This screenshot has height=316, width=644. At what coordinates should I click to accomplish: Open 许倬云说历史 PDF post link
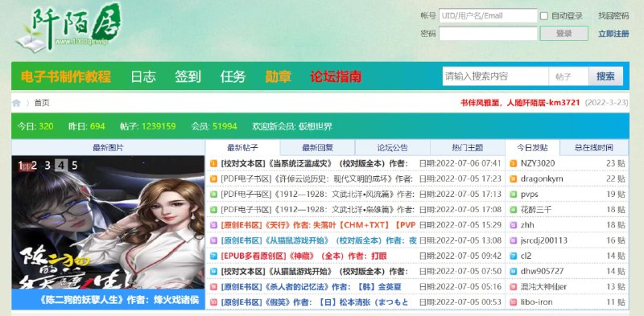point(316,179)
